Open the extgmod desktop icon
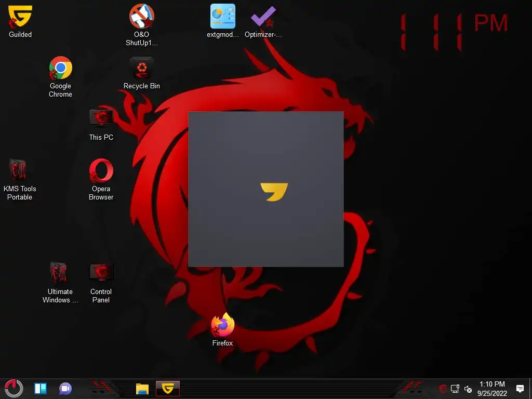The height and width of the screenshot is (399, 532). (x=222, y=21)
